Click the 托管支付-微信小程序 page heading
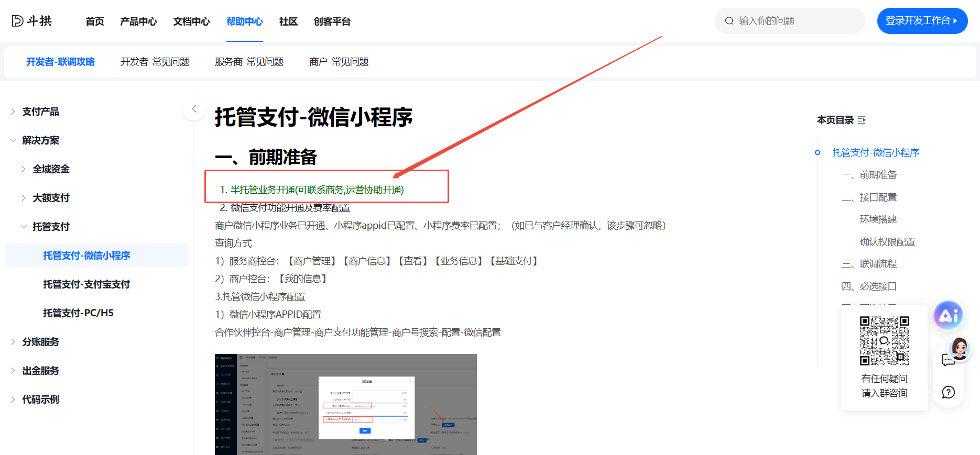The image size is (980, 455). coord(314,117)
